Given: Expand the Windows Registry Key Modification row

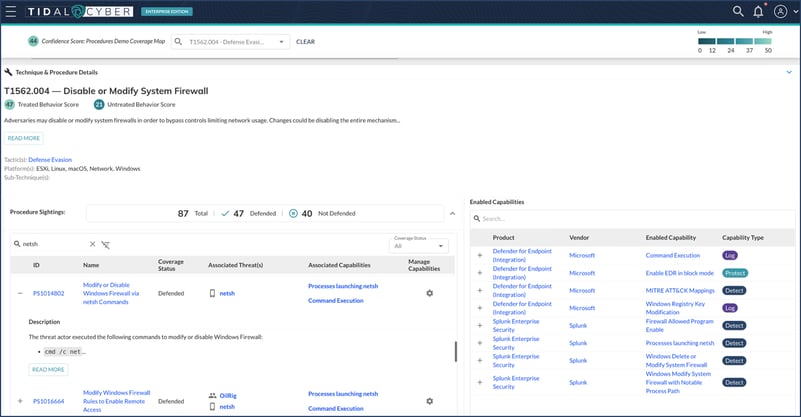Looking at the screenshot, I should 480,308.
